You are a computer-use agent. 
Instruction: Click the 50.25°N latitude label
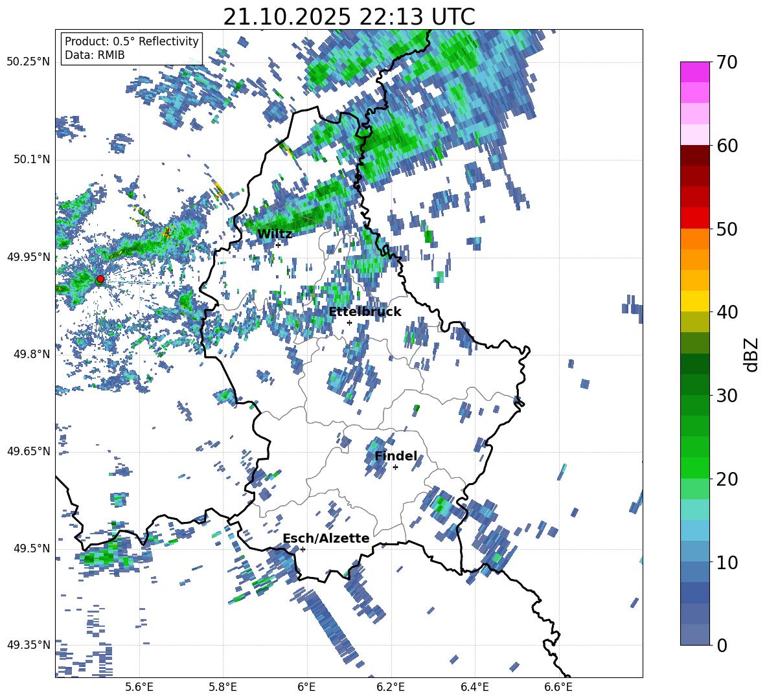pyautogui.click(x=29, y=62)
